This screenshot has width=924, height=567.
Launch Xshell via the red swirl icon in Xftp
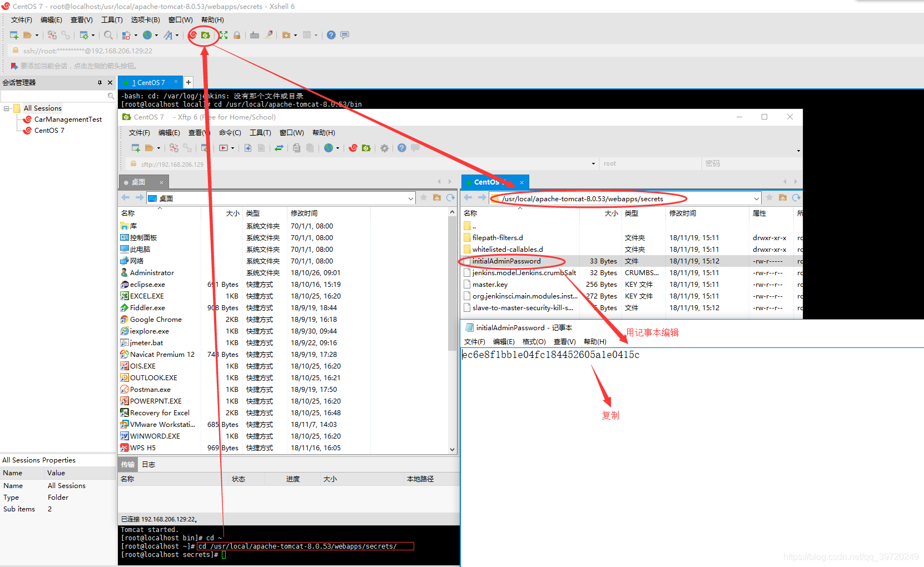pos(354,148)
